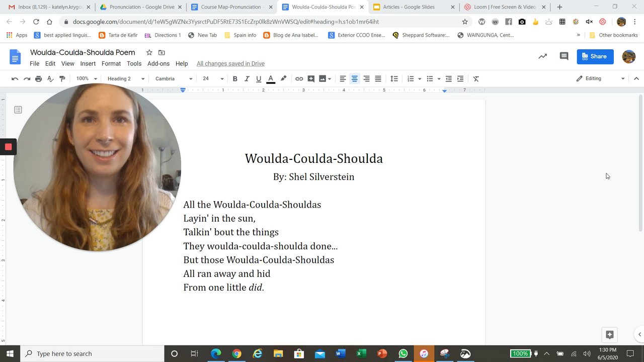The height and width of the screenshot is (362, 644).
Task: Increase the indent
Action: [x=460, y=78]
